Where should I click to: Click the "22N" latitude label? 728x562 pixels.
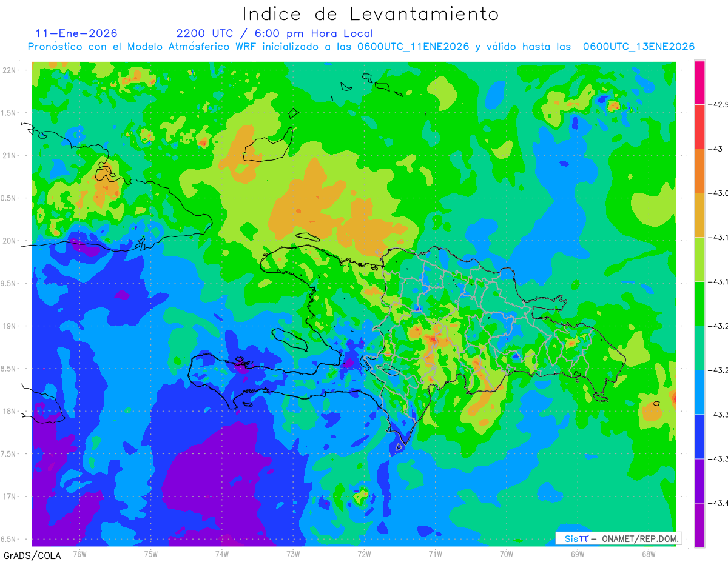coord(10,70)
